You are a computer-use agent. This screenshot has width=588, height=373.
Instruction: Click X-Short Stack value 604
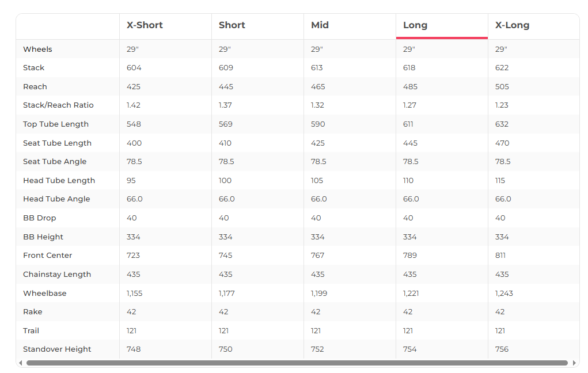point(134,68)
